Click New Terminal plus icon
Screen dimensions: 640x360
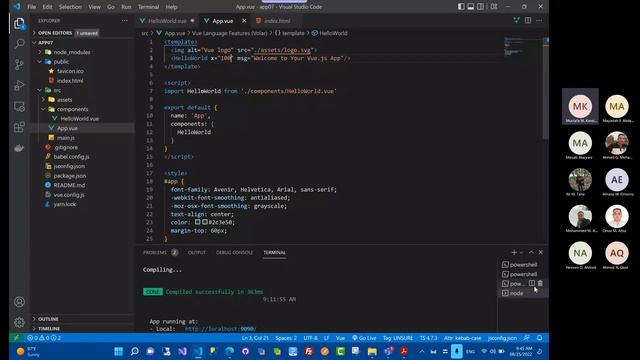pyautogui.click(x=514, y=252)
